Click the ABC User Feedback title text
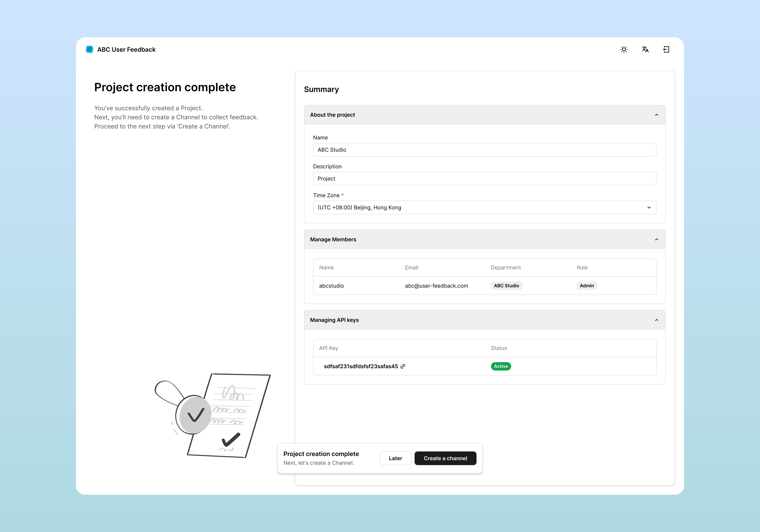The image size is (760, 532). click(x=126, y=49)
